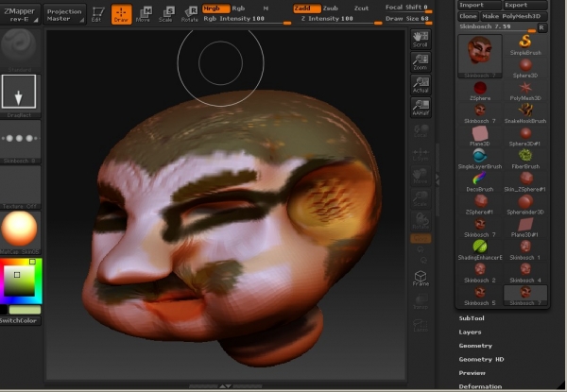Viewport: 567px width, 392px height.
Task: Adjust the Rgb Intensity slider
Action: point(247,19)
